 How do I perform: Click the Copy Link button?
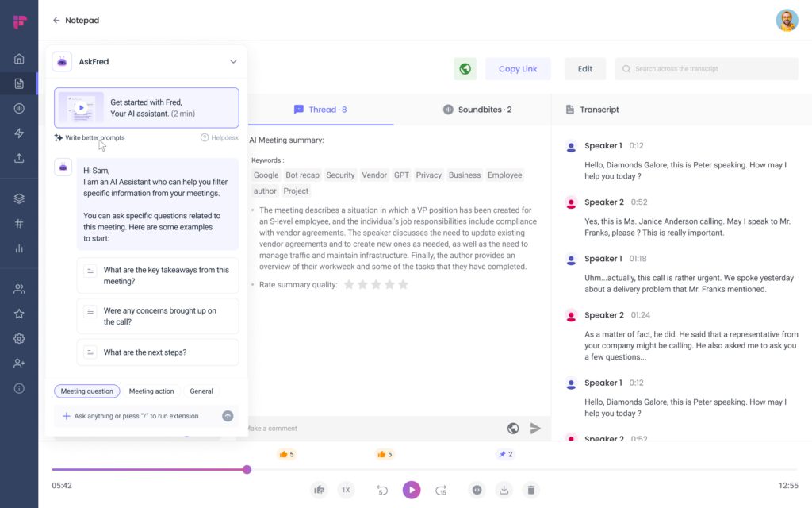point(518,69)
